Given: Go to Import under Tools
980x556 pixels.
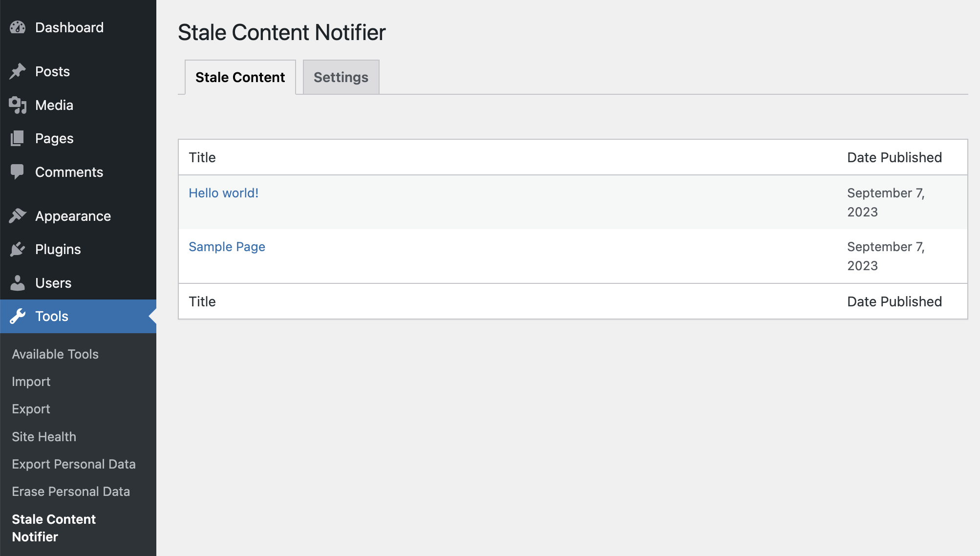Looking at the screenshot, I should coord(31,382).
